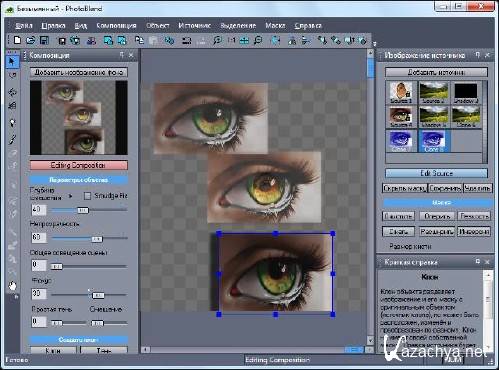This screenshot has height=370, width=499.
Task: Open the Файл menu
Action: click(24, 26)
